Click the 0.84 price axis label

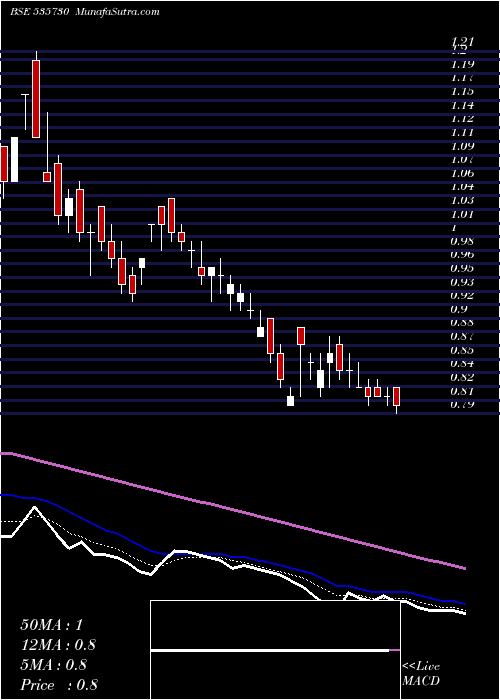click(462, 364)
